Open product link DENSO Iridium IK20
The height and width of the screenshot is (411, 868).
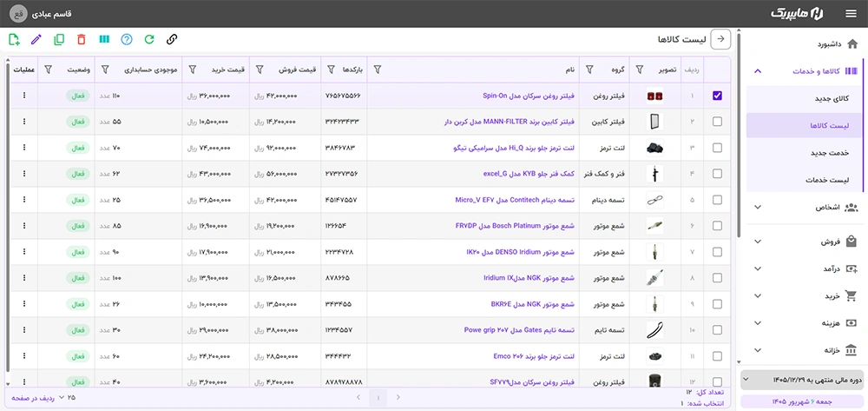pos(521,251)
